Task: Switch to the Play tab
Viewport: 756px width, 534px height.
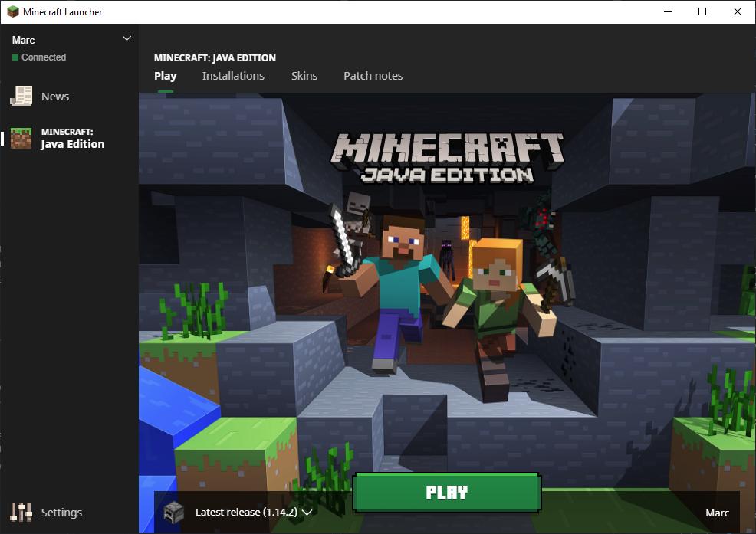Action: [166, 76]
